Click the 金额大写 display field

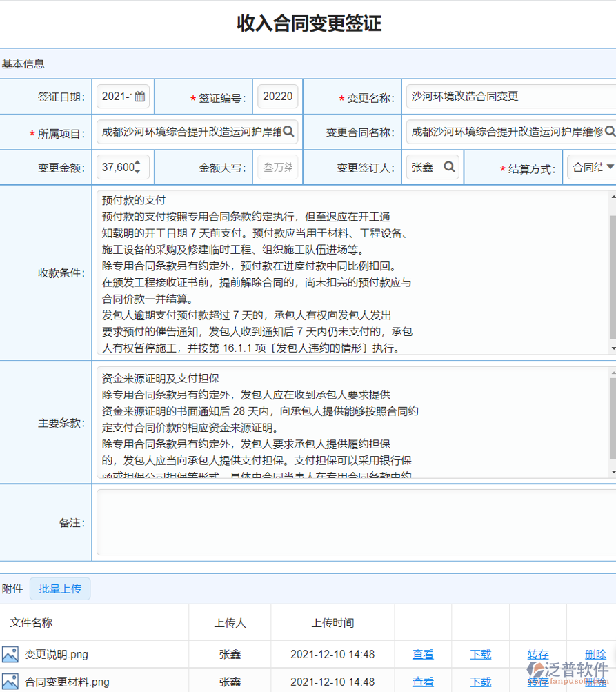coord(277,167)
